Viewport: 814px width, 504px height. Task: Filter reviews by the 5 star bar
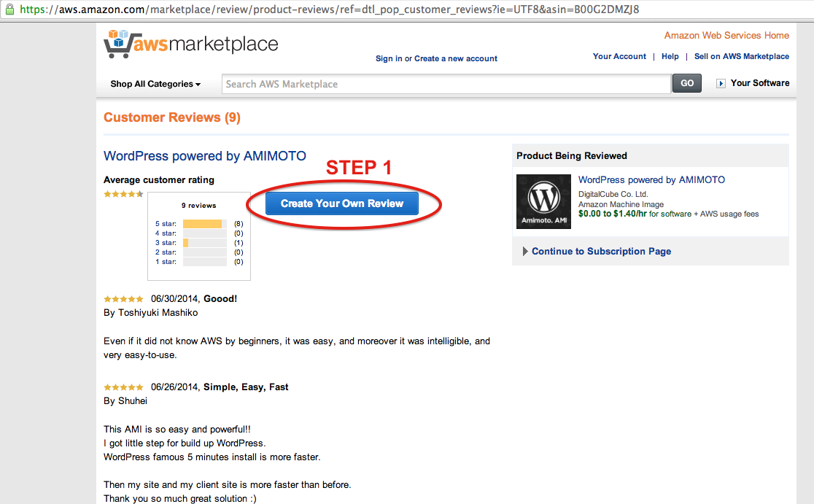tap(204, 224)
